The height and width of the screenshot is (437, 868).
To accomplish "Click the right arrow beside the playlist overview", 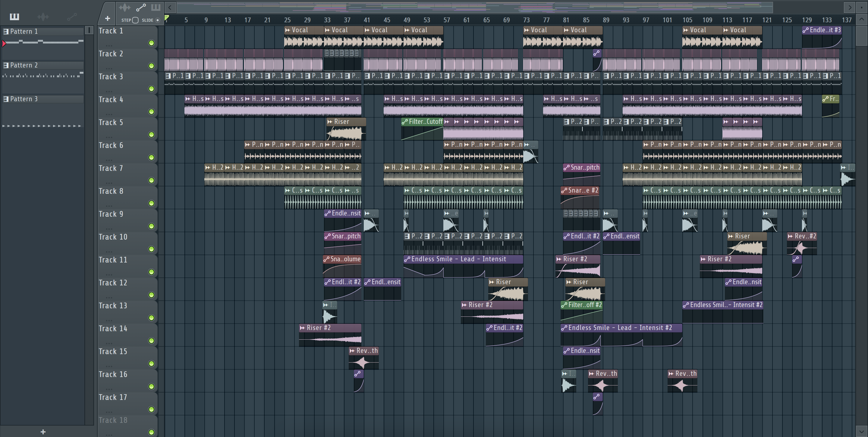I will click(850, 8).
